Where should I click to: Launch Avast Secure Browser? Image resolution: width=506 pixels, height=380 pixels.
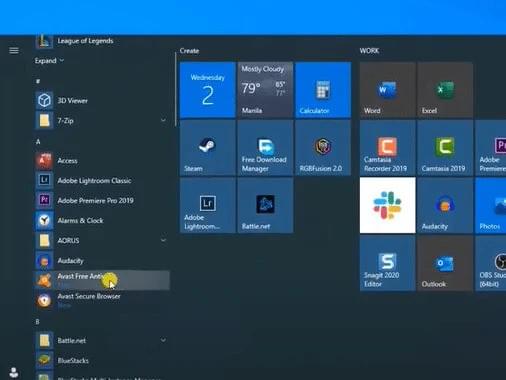pos(102,300)
